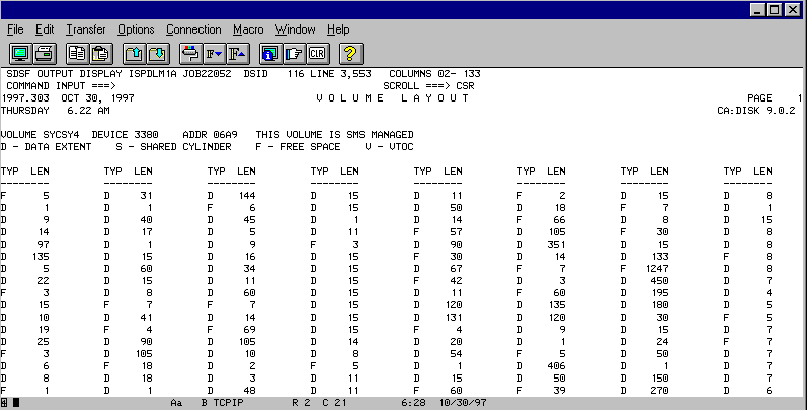
Task: Click the TCPIP status bar entry
Action: point(230,403)
